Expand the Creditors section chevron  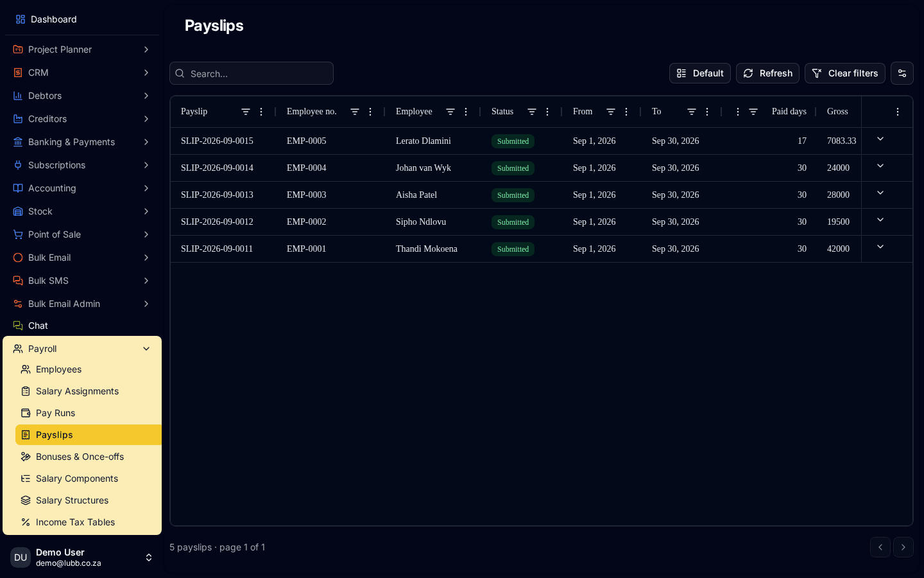[x=146, y=119]
